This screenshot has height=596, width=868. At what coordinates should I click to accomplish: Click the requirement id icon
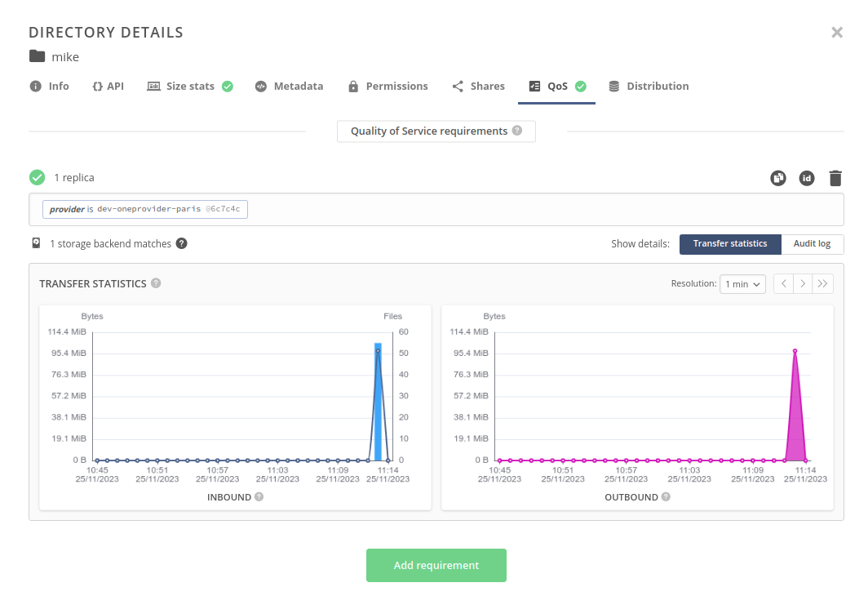[x=807, y=178]
